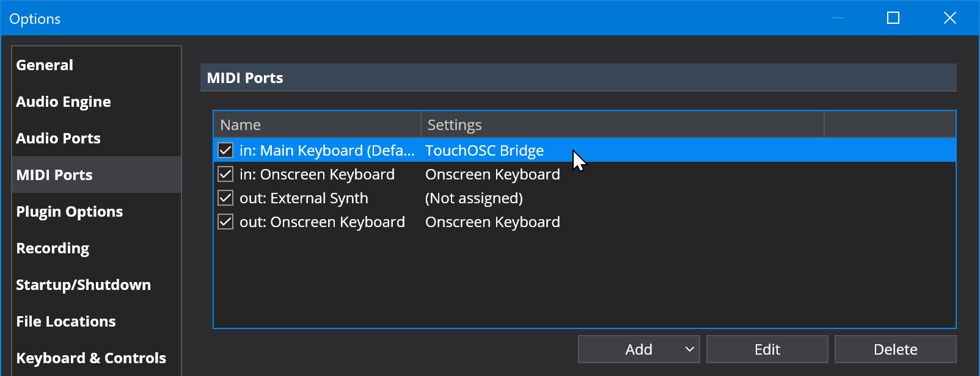Open the General options page
The image size is (980, 376).
pyautogui.click(x=45, y=65)
